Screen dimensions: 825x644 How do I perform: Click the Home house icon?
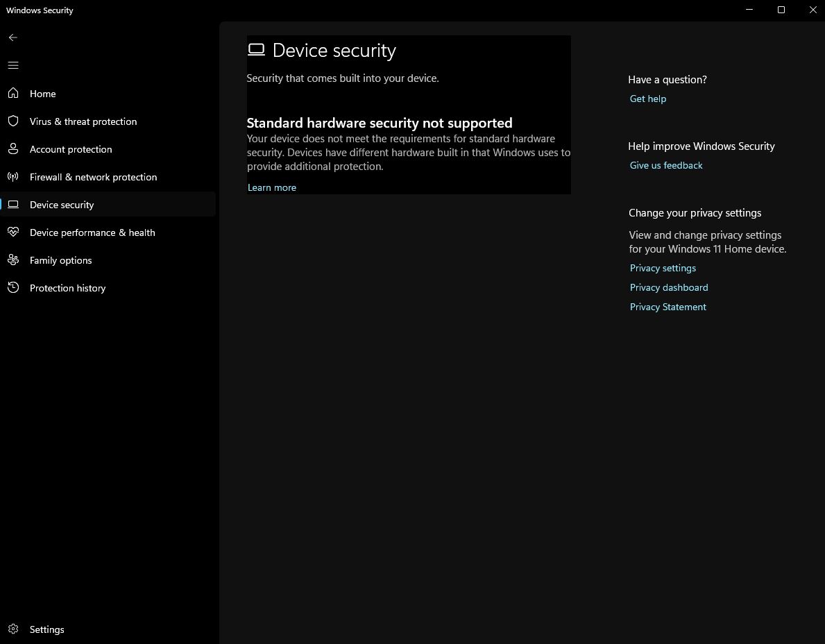(x=13, y=93)
